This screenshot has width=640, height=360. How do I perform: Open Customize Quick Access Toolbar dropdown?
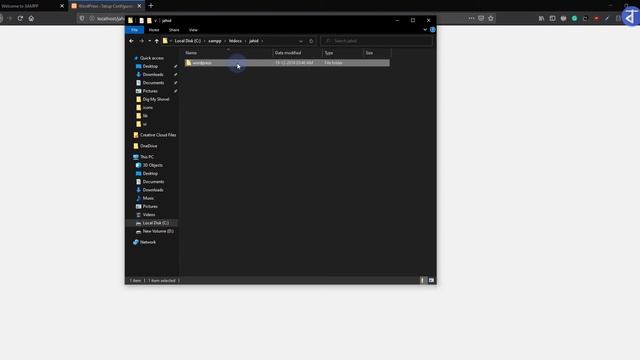(156, 20)
